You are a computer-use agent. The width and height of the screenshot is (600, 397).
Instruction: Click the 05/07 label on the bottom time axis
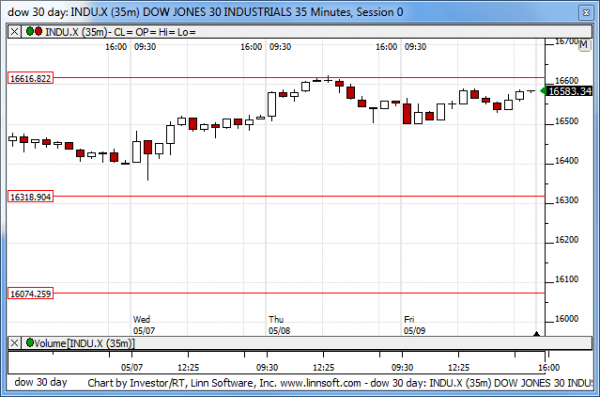[132, 368]
